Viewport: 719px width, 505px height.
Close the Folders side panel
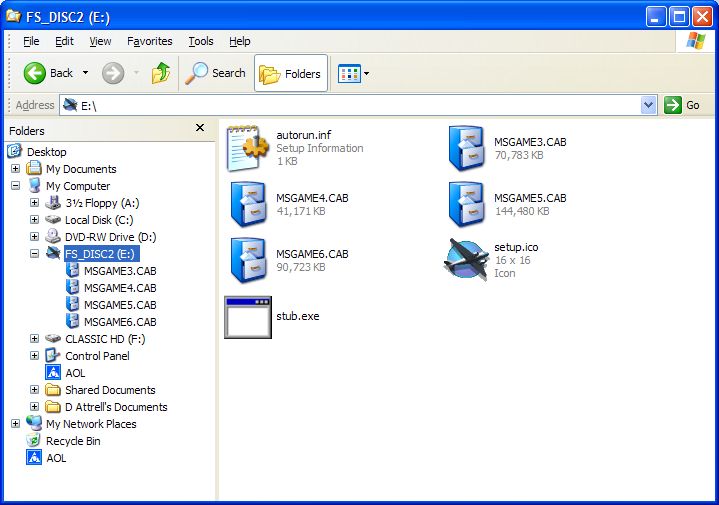pos(200,129)
